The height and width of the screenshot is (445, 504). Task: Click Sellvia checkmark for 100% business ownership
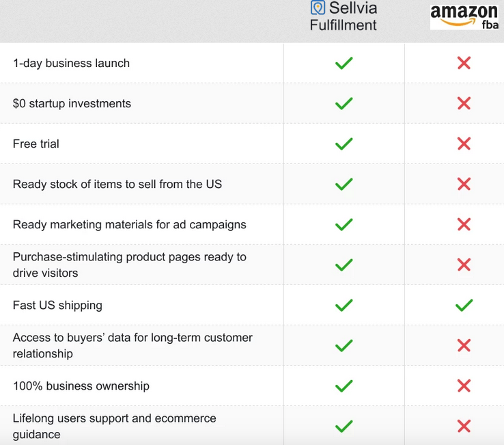(x=344, y=386)
